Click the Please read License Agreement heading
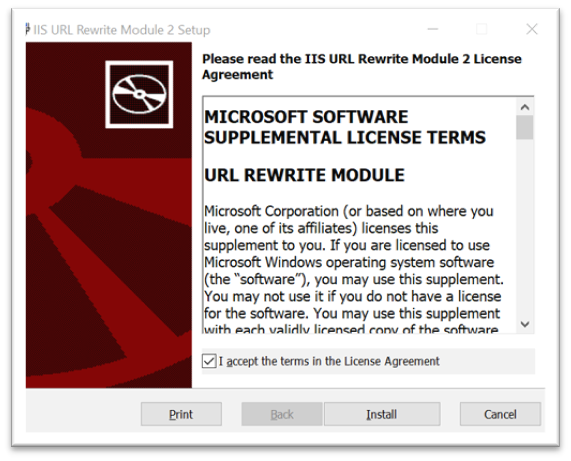Image resolution: width=571 pixels, height=461 pixels. pyautogui.click(x=362, y=67)
